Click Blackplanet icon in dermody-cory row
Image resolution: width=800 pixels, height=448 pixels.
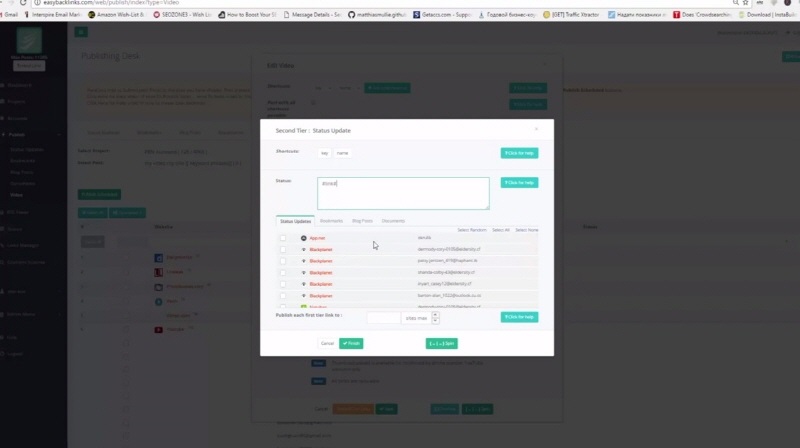click(x=304, y=250)
